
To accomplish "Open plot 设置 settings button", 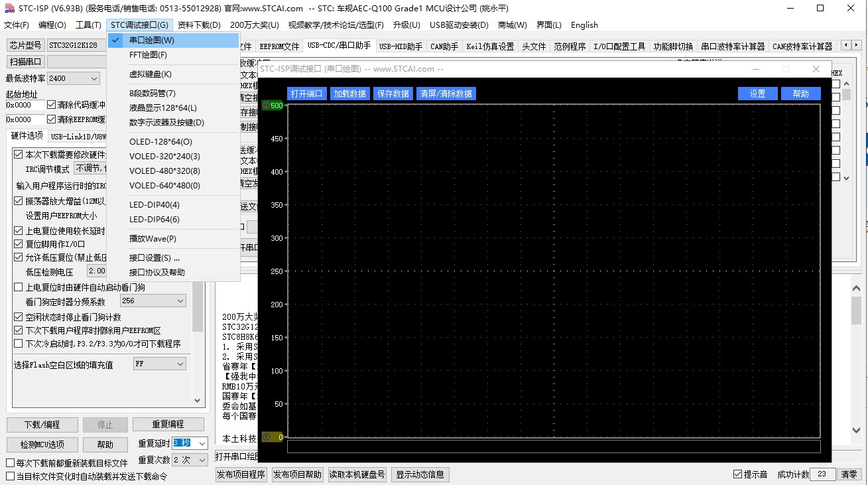I will tap(758, 94).
